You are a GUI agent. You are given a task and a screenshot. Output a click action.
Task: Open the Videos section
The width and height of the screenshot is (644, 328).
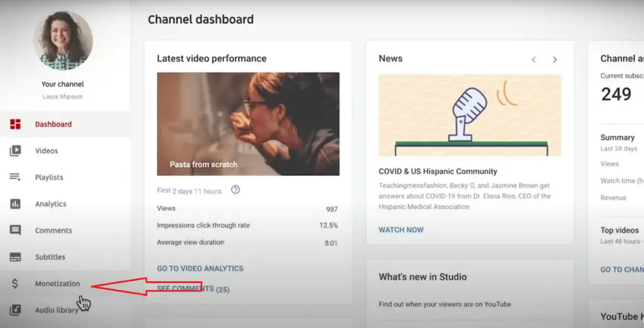65,151
